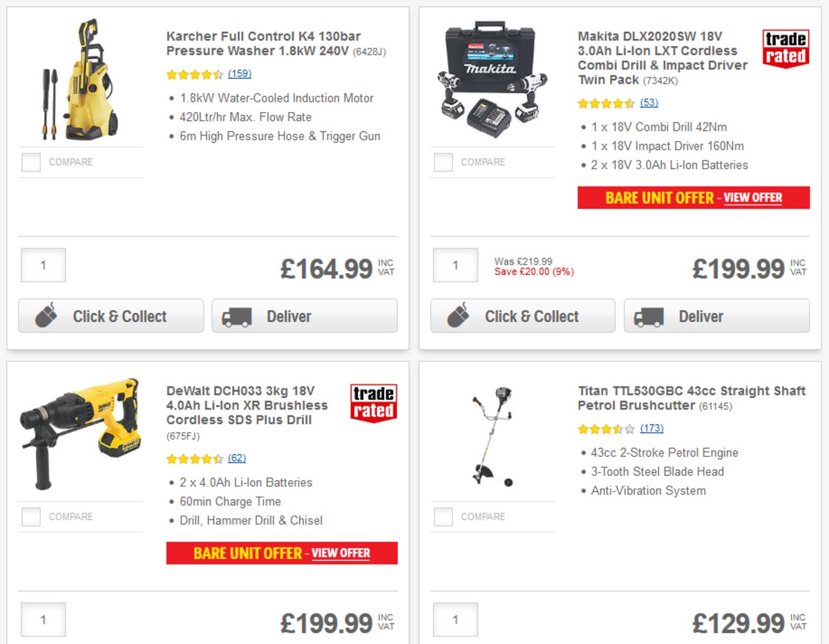This screenshot has width=829, height=644.
Task: Click the star rating on the Karcher pressure washer
Action: [195, 73]
